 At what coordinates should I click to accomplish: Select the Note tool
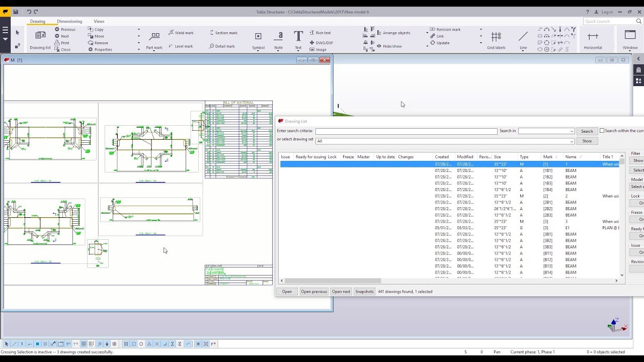click(279, 41)
